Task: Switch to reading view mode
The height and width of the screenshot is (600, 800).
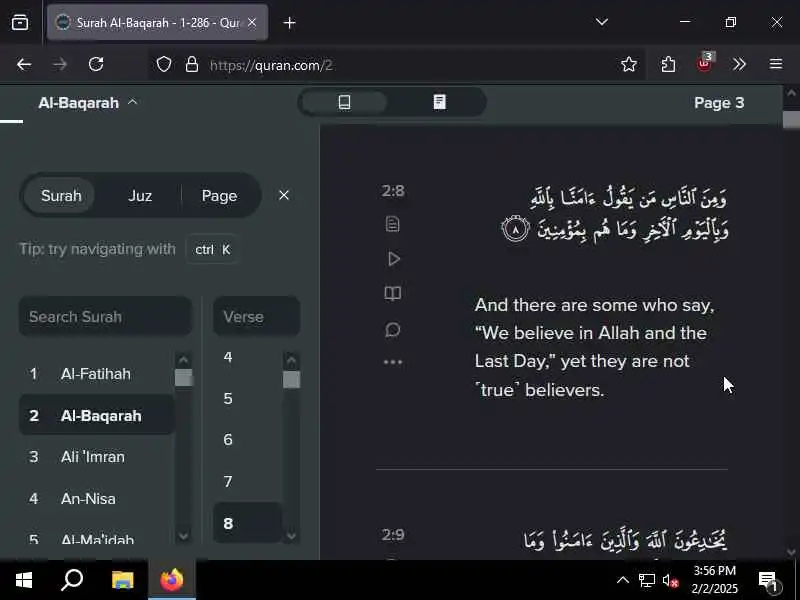Action: click(x=439, y=102)
